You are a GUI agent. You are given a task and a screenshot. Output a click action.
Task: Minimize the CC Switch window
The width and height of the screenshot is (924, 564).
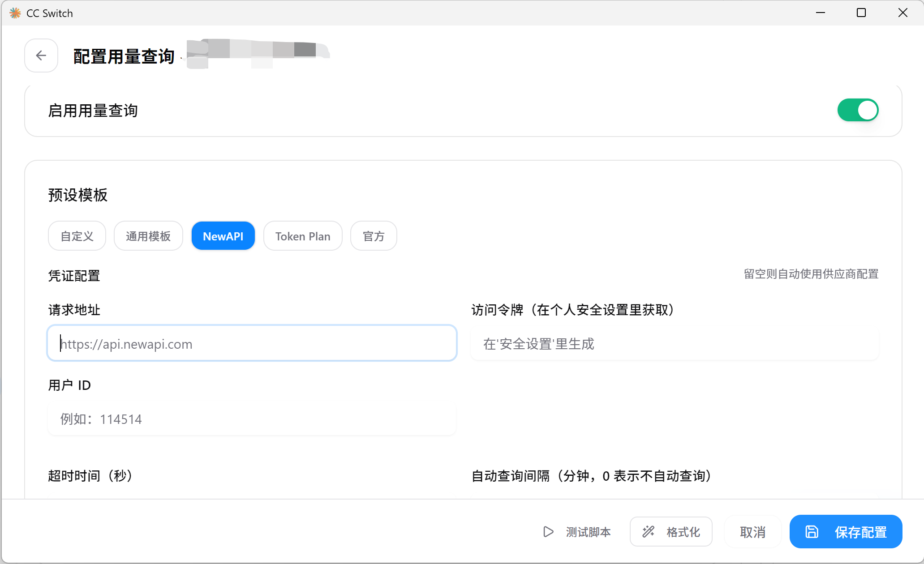821,13
